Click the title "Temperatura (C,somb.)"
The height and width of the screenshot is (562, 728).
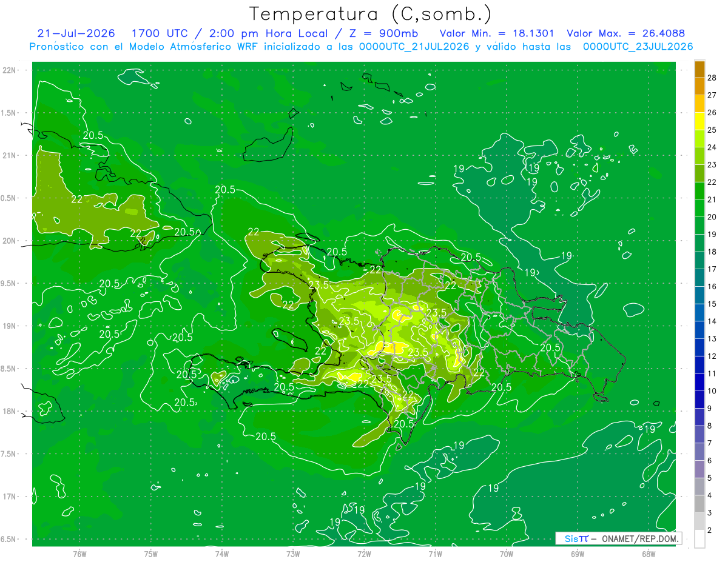coord(371,14)
